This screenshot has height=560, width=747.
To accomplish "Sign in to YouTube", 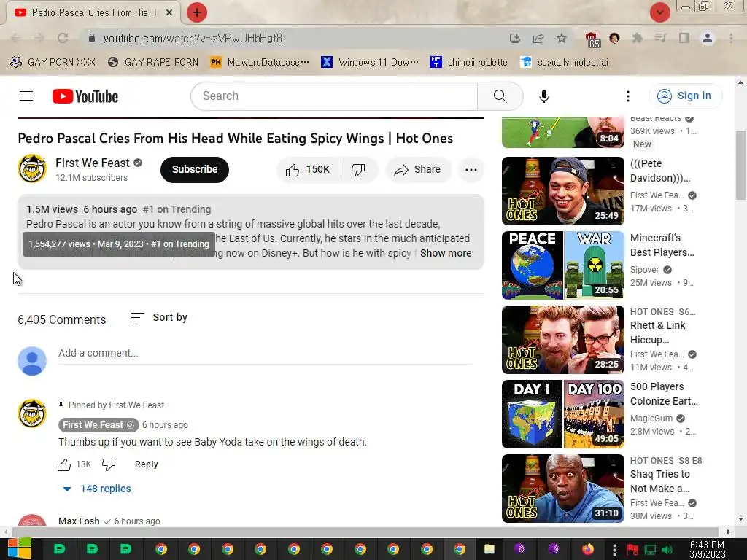I will click(x=685, y=96).
